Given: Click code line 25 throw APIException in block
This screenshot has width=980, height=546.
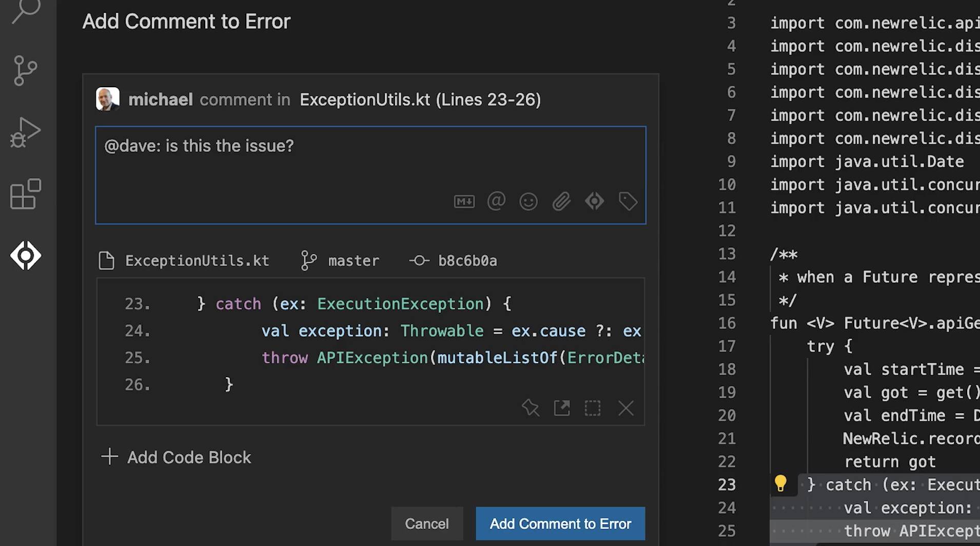Looking at the screenshot, I should coord(453,358).
